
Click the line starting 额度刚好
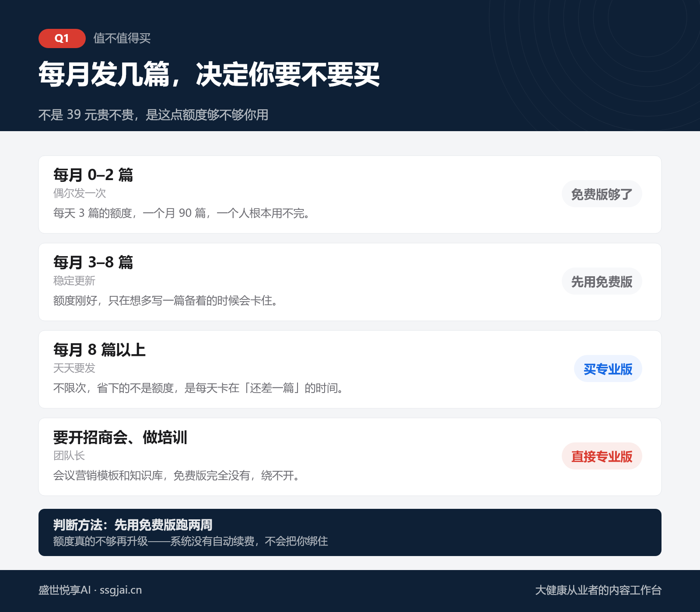coord(166,301)
